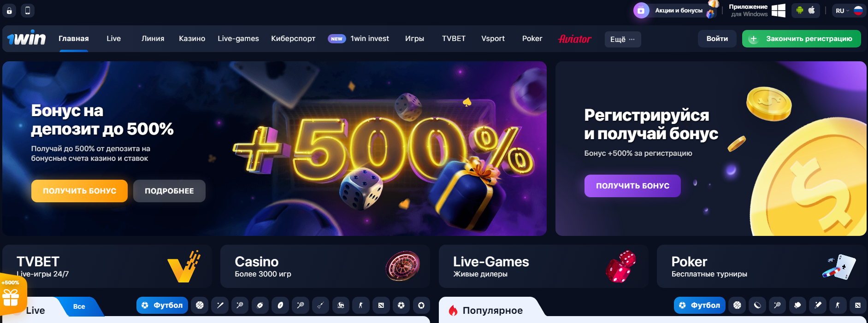
Task: Open the mobile phone view icon
Action: 28,11
